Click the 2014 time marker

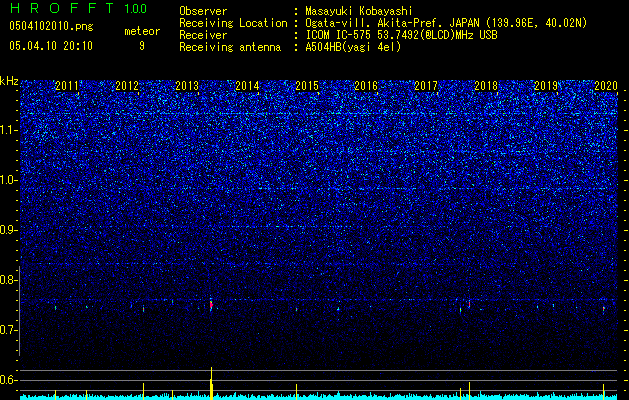[247, 86]
